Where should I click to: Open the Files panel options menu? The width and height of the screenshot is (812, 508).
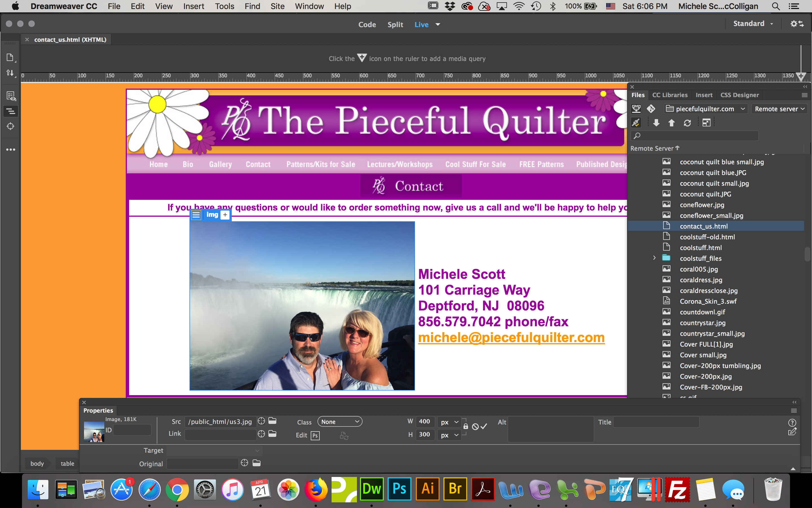pyautogui.click(x=804, y=95)
